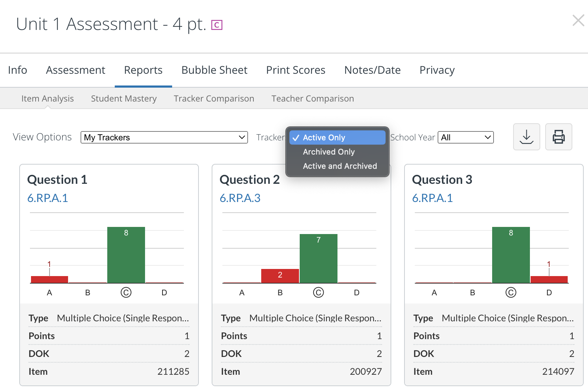The height and width of the screenshot is (389, 588).
Task: Open the My Trackers view options dropdown
Action: 164,137
